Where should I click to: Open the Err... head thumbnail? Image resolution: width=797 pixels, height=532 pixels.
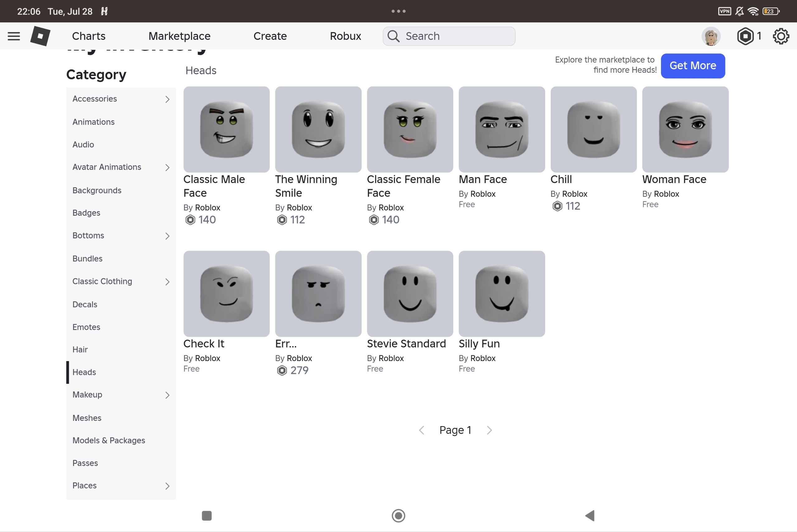pos(318,294)
